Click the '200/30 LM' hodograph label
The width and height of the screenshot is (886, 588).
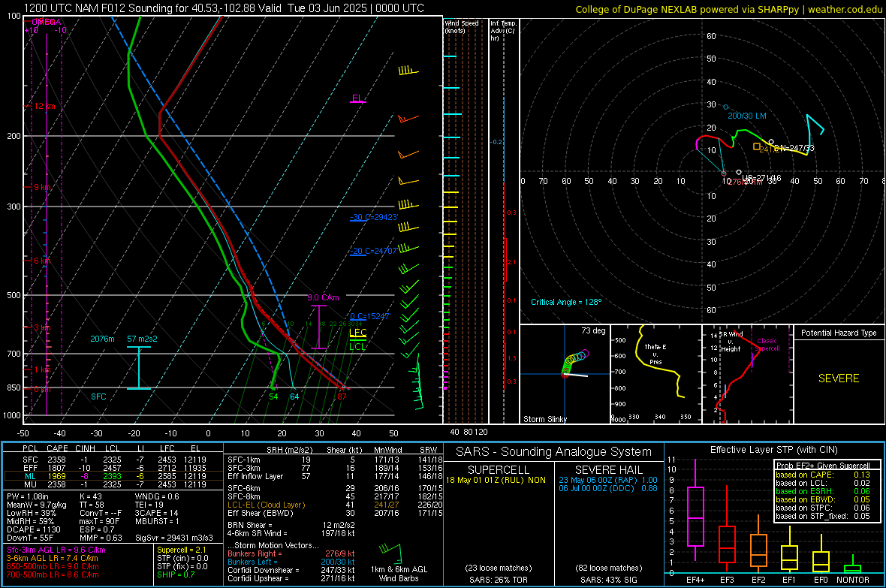click(x=747, y=116)
